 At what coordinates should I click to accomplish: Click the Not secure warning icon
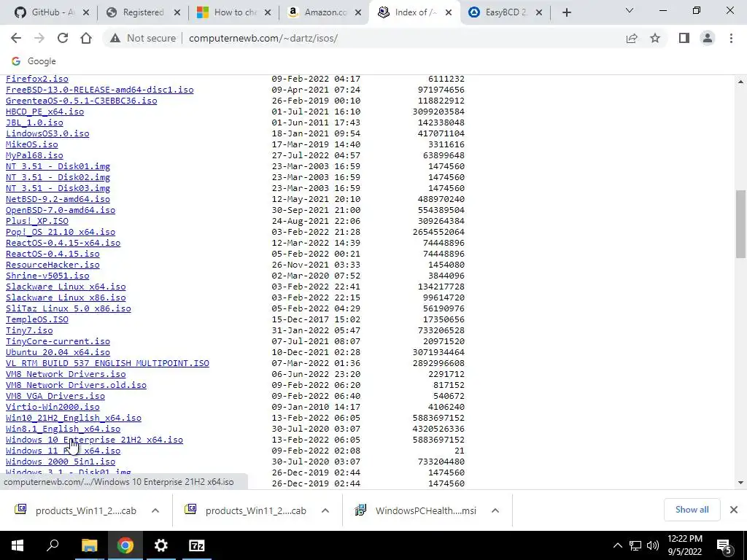(x=115, y=38)
